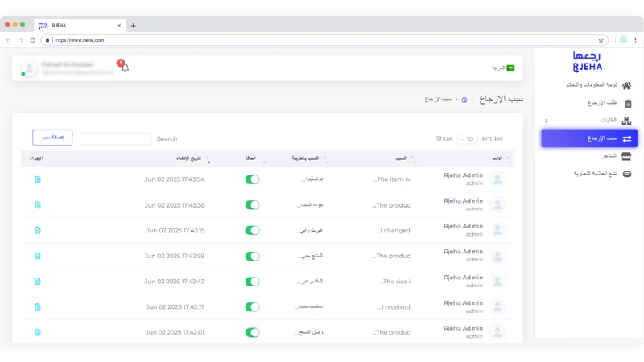This screenshot has height=362, width=644.
Task: Open the document action icon for 17:42:17 row
Action: (x=38, y=307)
